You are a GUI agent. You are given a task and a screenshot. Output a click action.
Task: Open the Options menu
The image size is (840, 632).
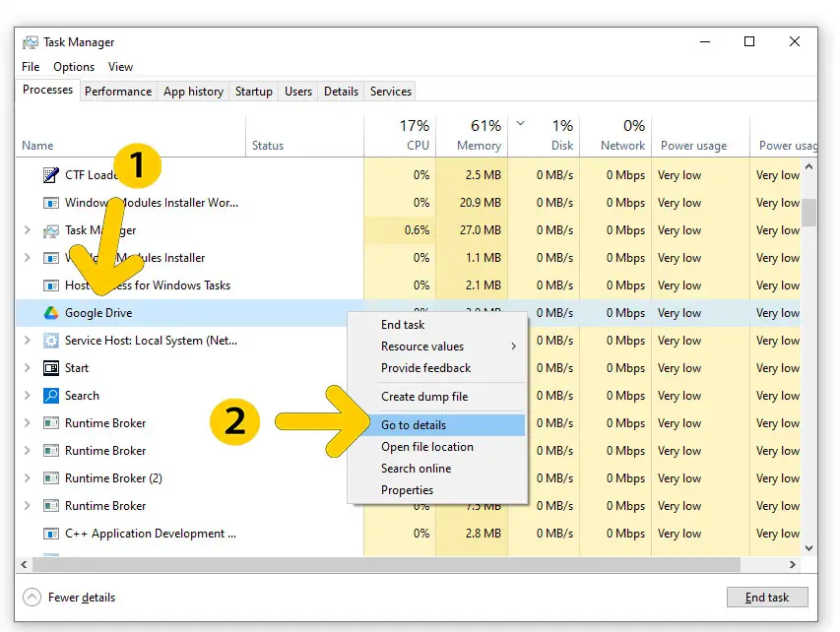tap(74, 67)
